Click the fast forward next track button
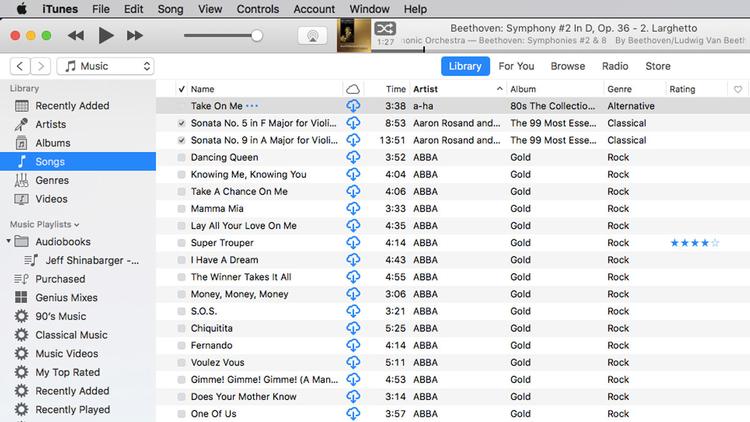This screenshot has width=750, height=422. (135, 35)
